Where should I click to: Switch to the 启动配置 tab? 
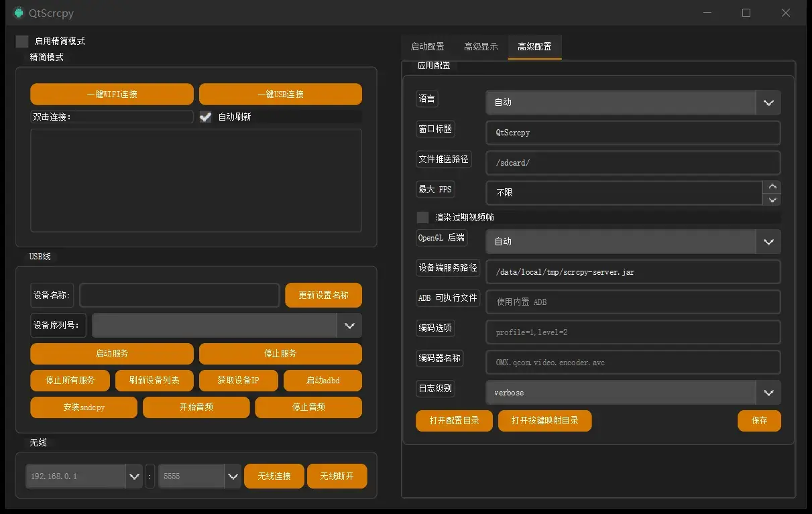pos(427,47)
